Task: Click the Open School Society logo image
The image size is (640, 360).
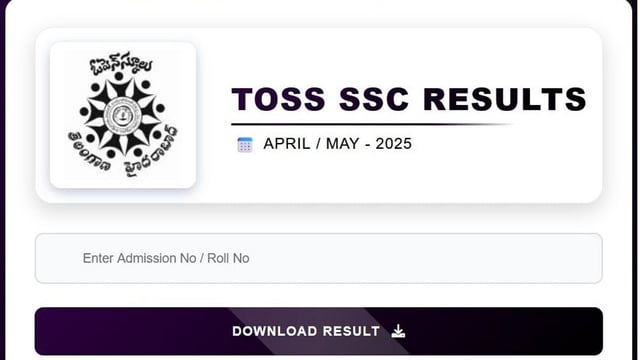Action: (x=123, y=115)
